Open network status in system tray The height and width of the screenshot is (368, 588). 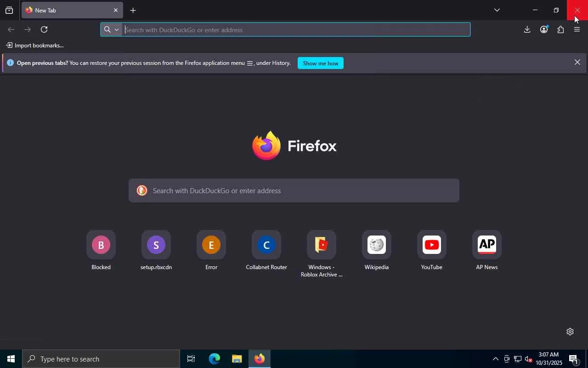click(517, 359)
